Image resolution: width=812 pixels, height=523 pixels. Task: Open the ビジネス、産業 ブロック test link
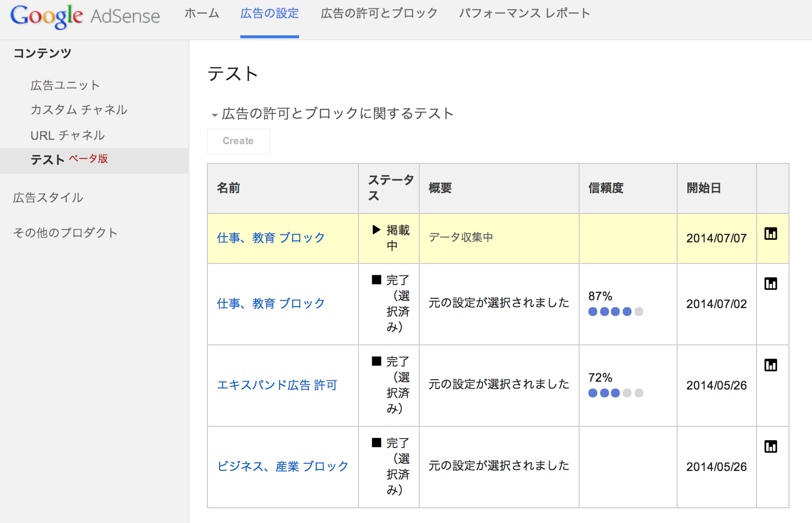[282, 467]
